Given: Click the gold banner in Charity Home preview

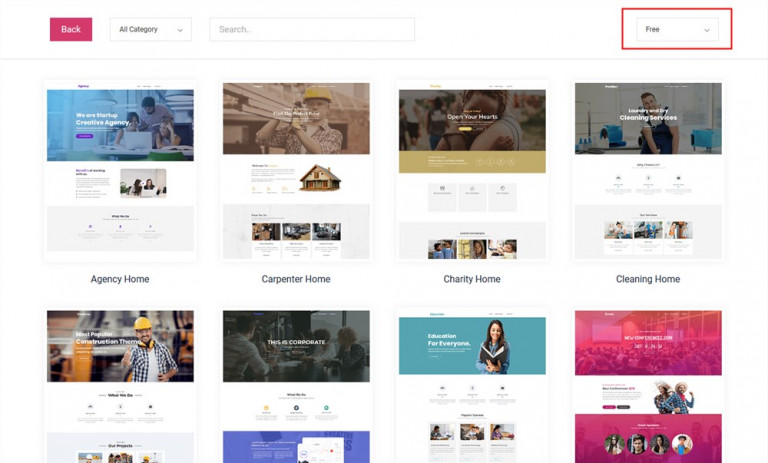Looking at the screenshot, I should coord(472,162).
